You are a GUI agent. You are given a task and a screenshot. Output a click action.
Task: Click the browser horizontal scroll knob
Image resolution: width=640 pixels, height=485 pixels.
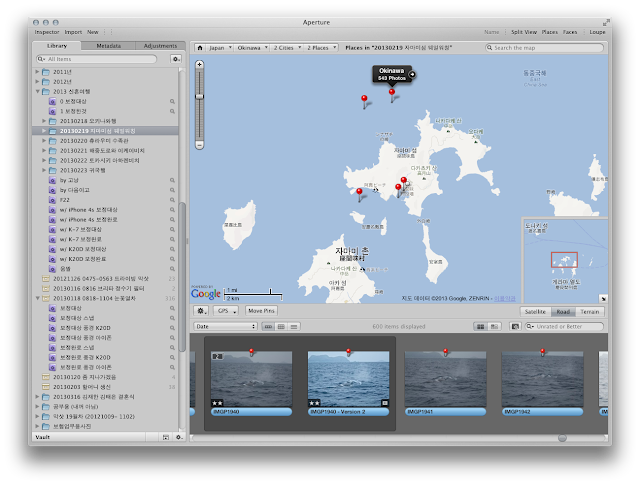[x=562, y=438]
